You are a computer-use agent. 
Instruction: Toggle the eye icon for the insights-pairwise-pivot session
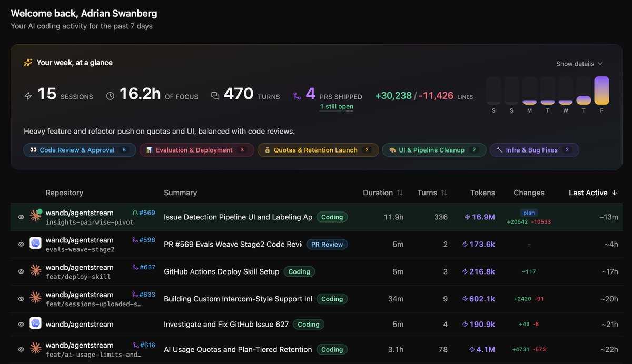(x=21, y=217)
